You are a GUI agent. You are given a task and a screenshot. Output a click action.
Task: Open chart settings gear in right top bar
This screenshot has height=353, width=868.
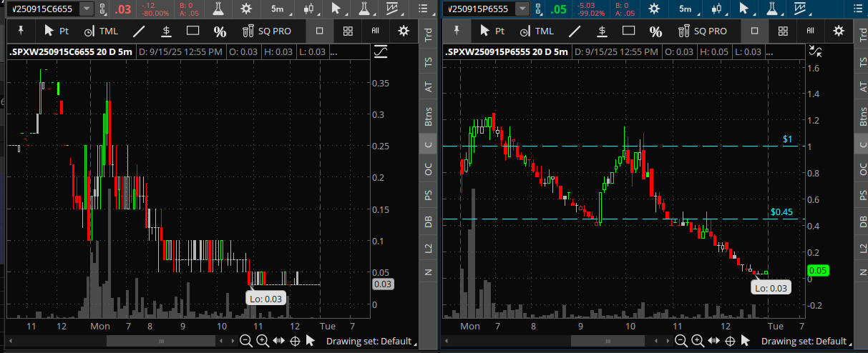coord(653,9)
